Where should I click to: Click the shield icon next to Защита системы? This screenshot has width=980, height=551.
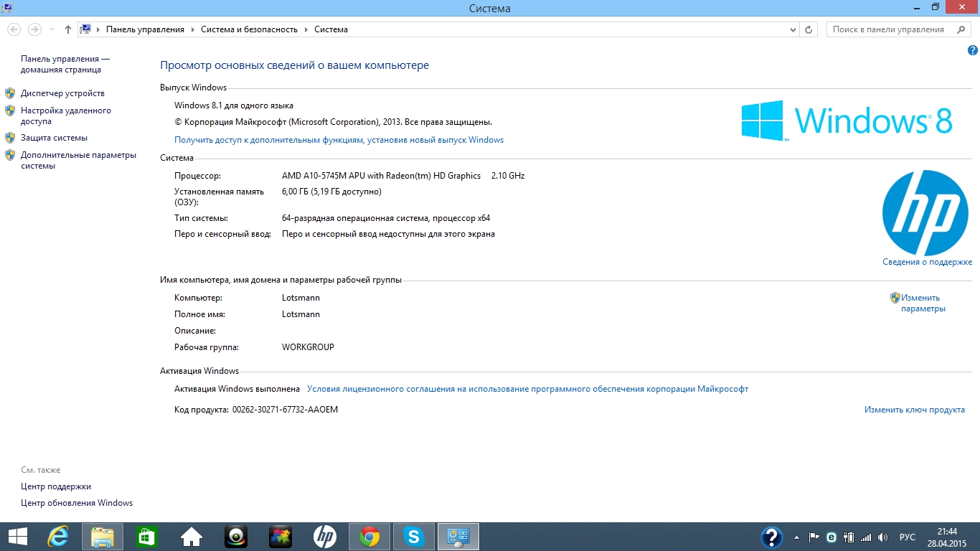(x=10, y=138)
